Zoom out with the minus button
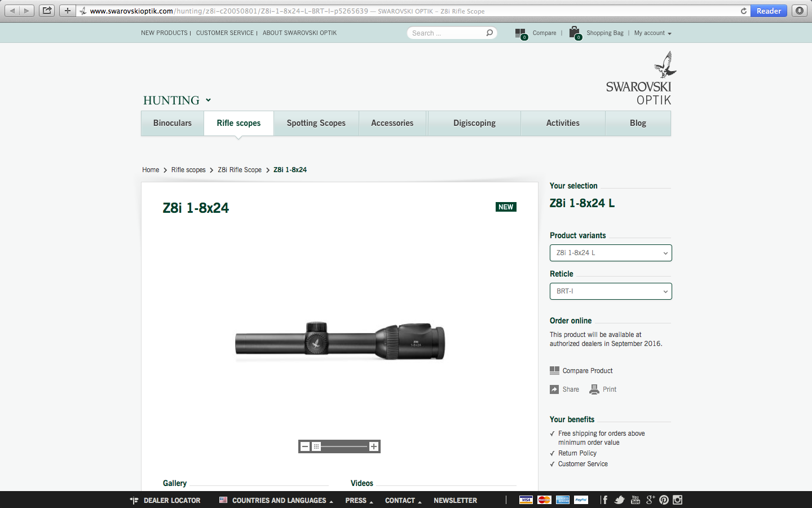The width and height of the screenshot is (812, 508). [x=305, y=446]
